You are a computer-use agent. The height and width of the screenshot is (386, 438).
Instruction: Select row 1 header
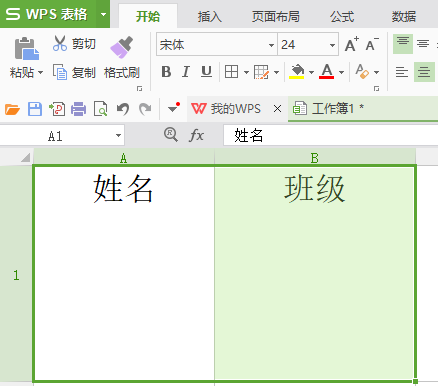(16, 275)
